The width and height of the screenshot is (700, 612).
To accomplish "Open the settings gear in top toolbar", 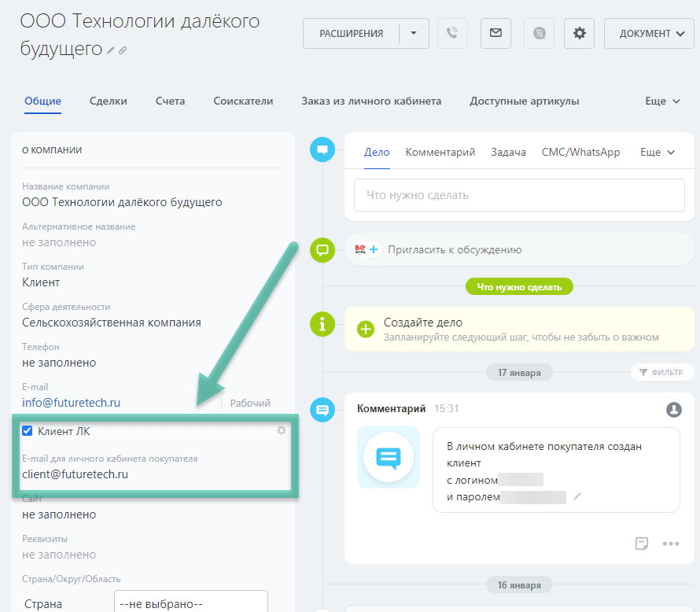I will click(580, 33).
